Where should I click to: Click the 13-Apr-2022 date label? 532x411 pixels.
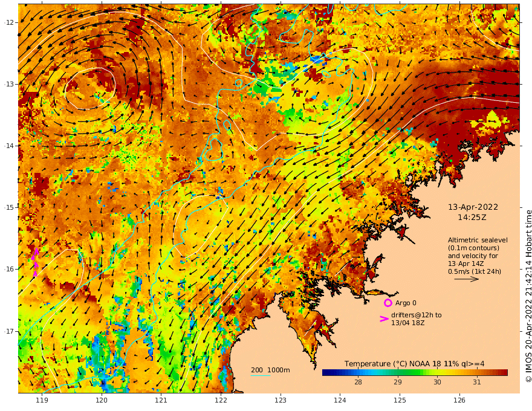(x=473, y=207)
